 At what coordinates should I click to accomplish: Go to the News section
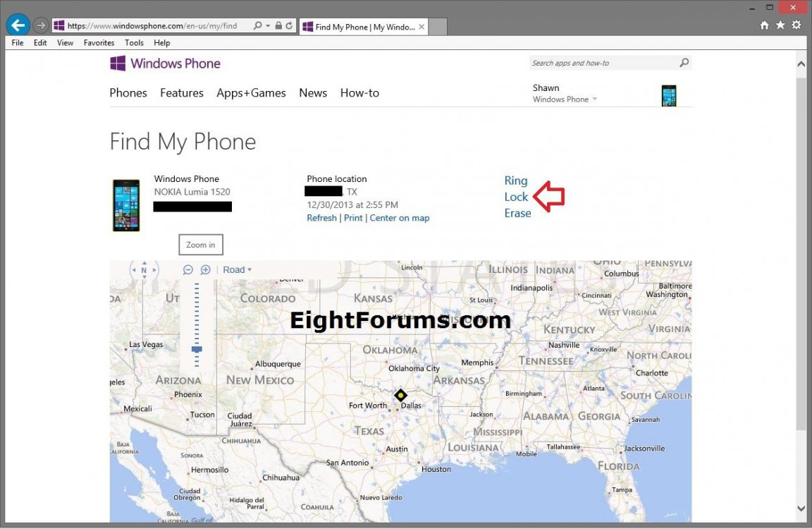(x=313, y=92)
